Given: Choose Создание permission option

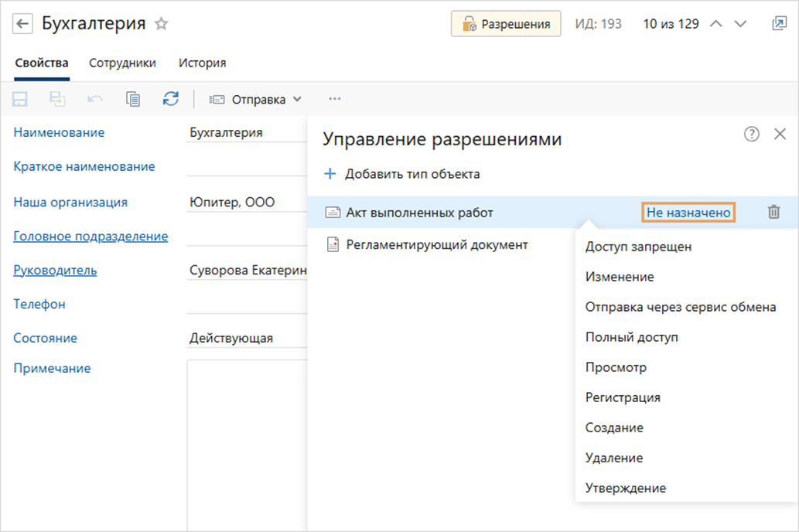Looking at the screenshot, I should click(614, 428).
